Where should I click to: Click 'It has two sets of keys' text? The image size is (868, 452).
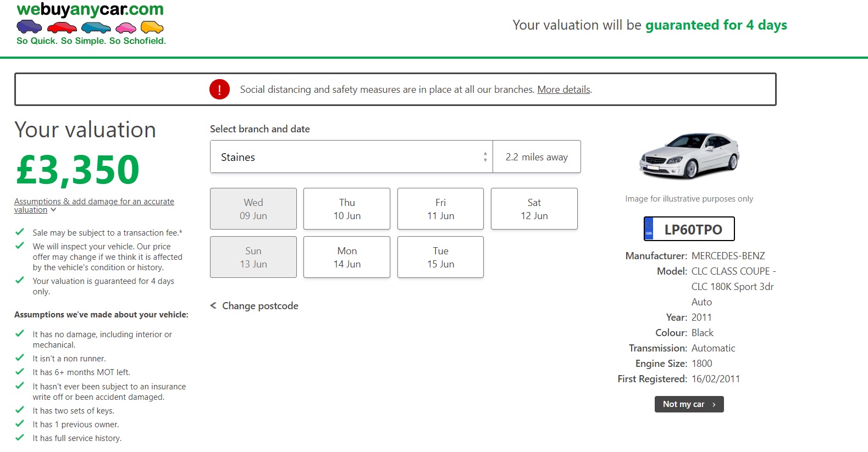click(x=73, y=411)
